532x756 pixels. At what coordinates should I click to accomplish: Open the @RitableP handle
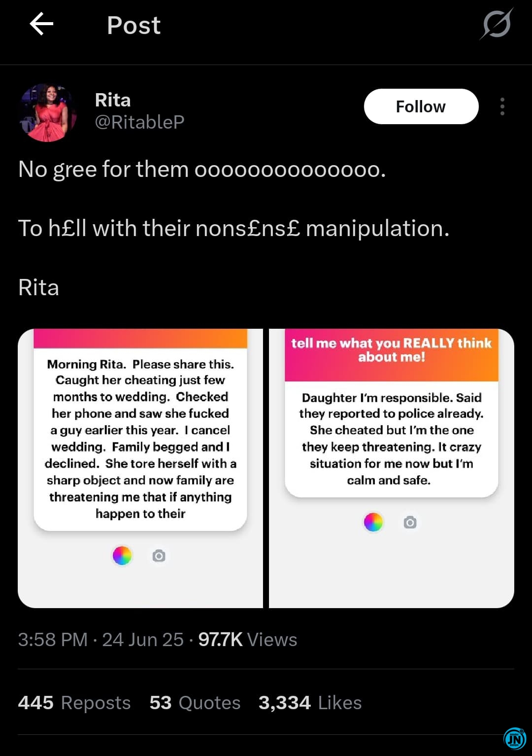139,122
